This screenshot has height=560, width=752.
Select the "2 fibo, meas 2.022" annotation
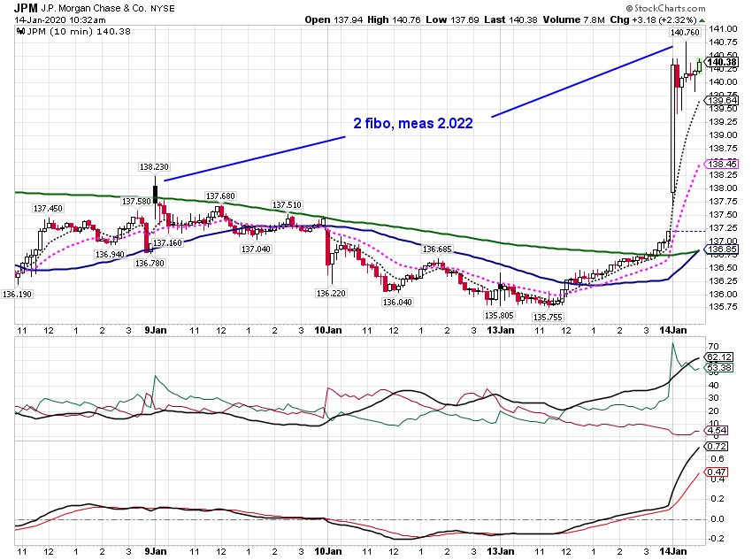[413, 123]
